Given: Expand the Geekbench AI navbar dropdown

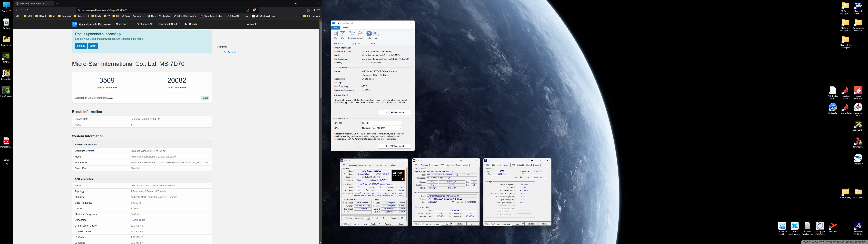Looking at the screenshot, I should coord(145,24).
